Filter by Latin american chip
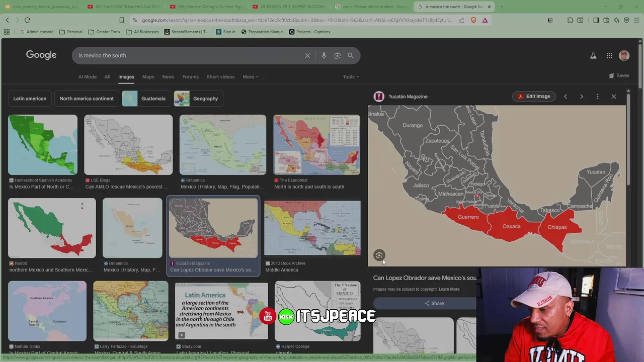The image size is (644, 362). click(x=30, y=99)
